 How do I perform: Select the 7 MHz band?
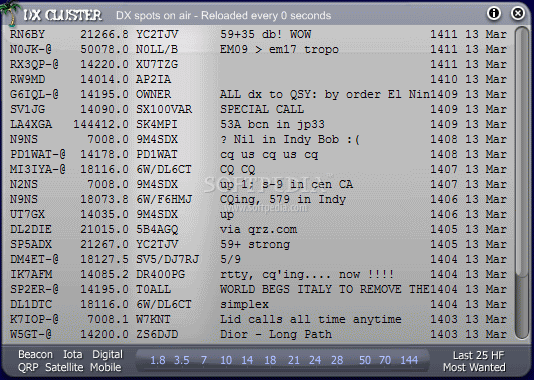tap(204, 360)
